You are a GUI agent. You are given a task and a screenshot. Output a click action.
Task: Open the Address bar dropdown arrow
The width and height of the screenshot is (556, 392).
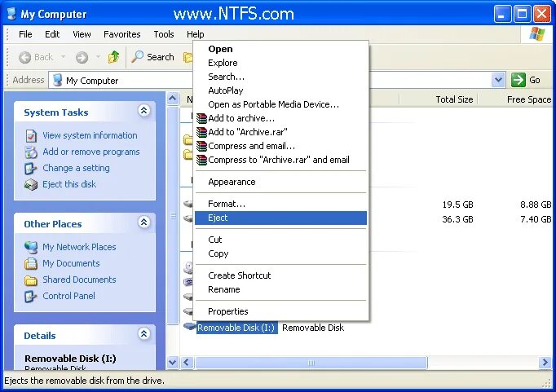point(498,80)
